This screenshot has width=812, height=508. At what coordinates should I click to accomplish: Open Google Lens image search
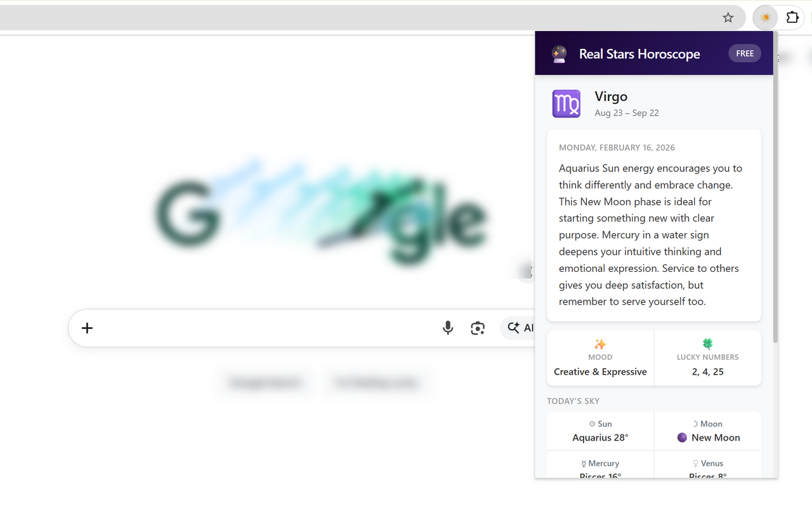point(478,328)
